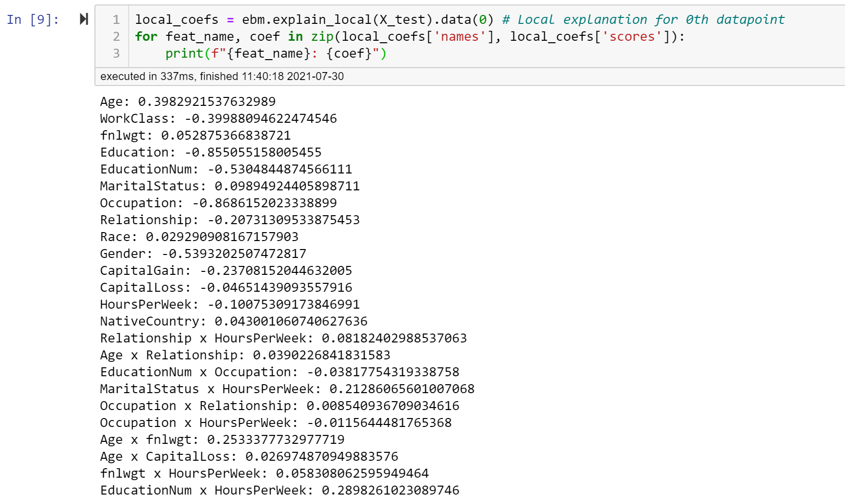Viewport: 845px width, 504px height.
Task: Select line number 3 in the gutter
Action: 115,53
